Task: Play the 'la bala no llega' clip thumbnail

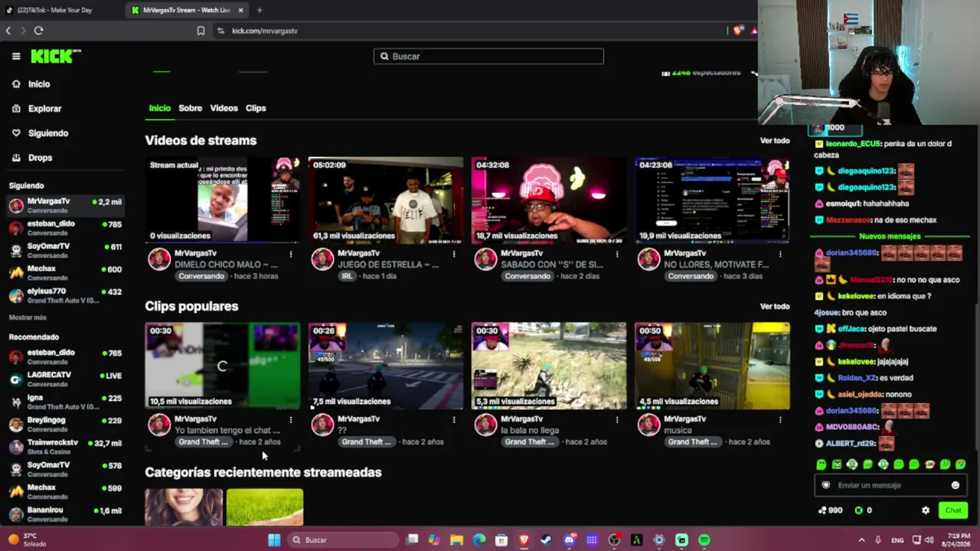Action: tap(549, 366)
